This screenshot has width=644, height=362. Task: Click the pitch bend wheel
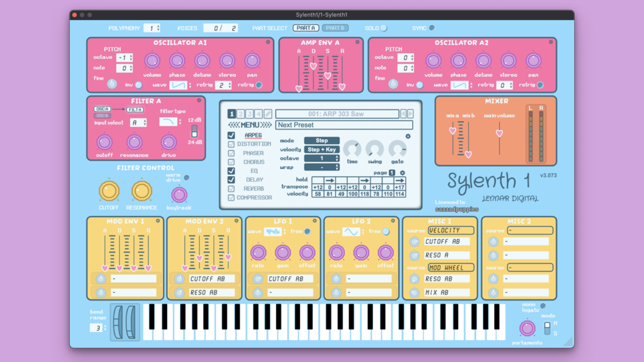118,322
